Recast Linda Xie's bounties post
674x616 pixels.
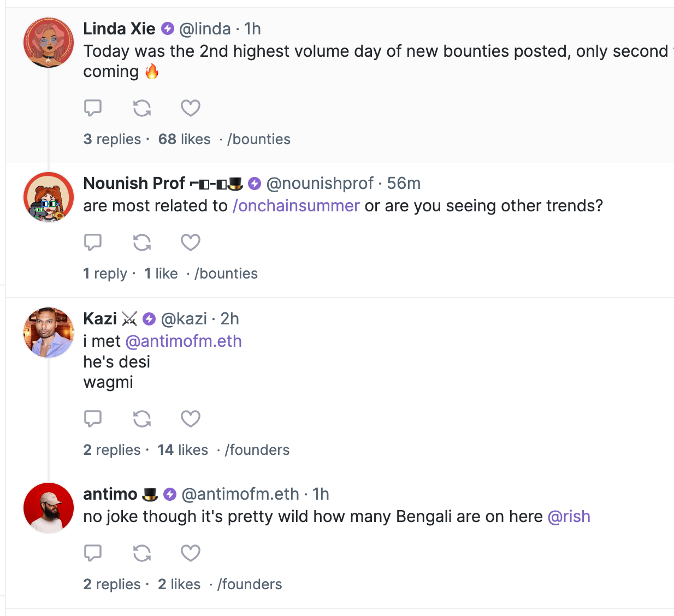(x=142, y=108)
